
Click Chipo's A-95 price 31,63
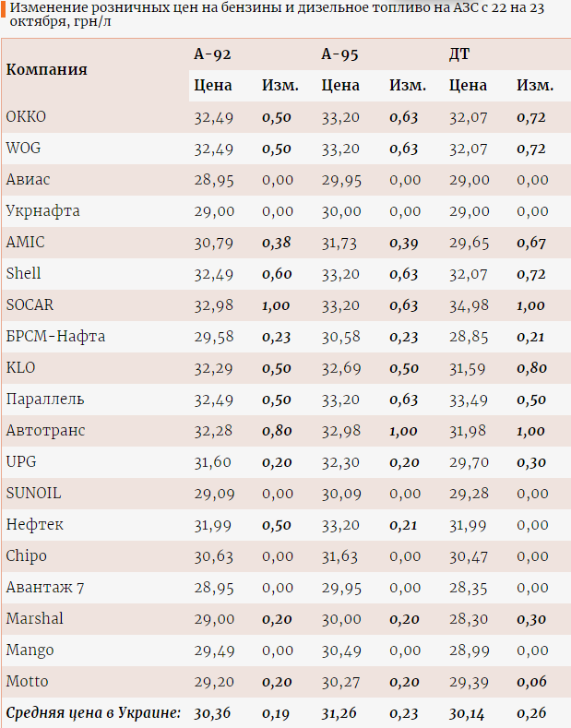point(341,556)
